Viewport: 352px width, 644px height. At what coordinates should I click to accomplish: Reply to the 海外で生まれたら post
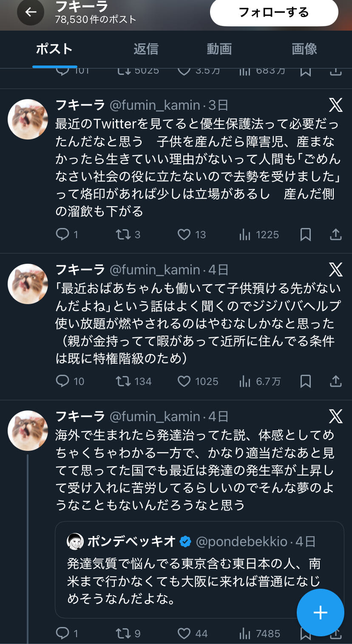(x=62, y=633)
